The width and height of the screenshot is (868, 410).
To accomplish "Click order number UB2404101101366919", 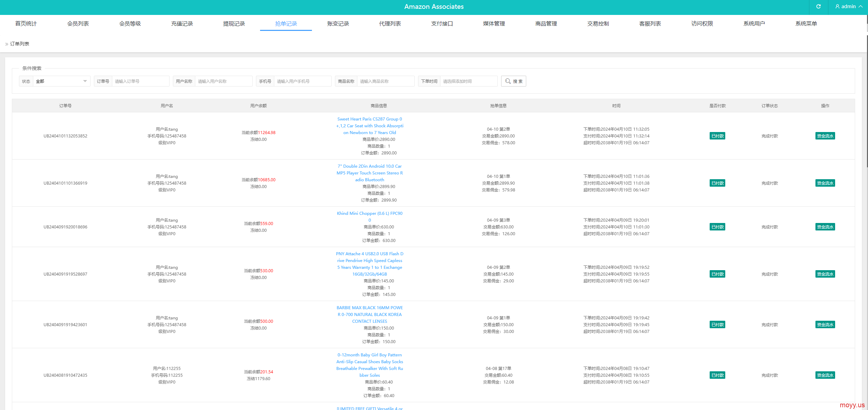I will 65,183.
